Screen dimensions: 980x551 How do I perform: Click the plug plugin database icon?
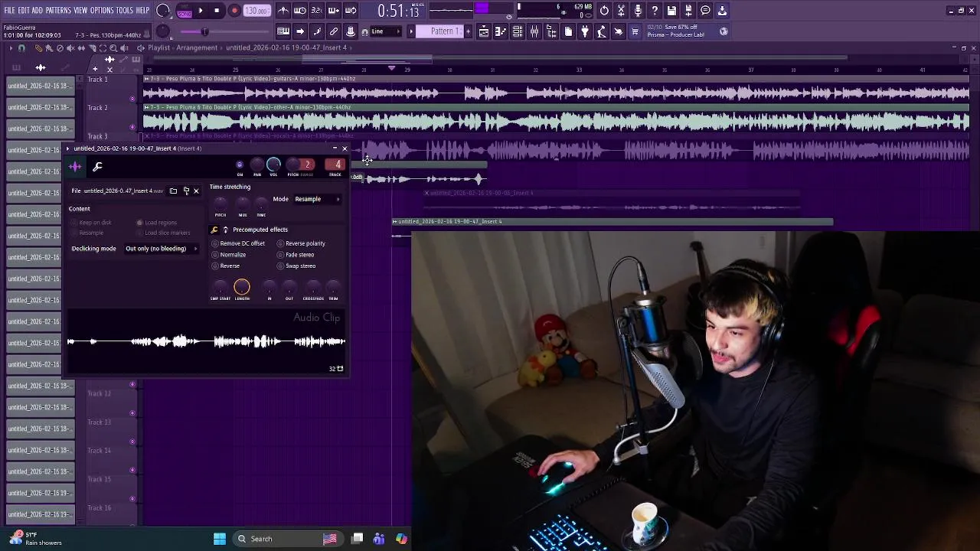tap(585, 31)
